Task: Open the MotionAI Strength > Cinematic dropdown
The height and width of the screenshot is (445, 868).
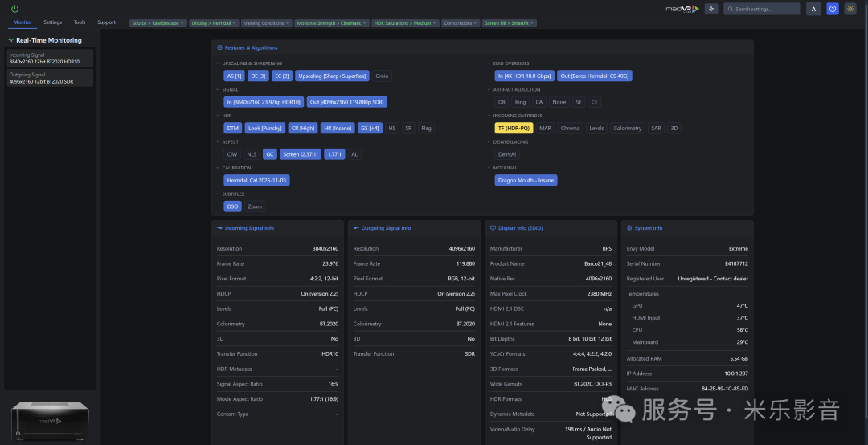Action: 332,23
